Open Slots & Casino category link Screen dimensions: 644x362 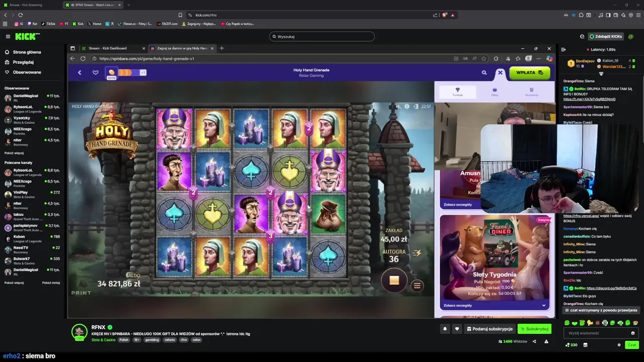pyautogui.click(x=103, y=340)
